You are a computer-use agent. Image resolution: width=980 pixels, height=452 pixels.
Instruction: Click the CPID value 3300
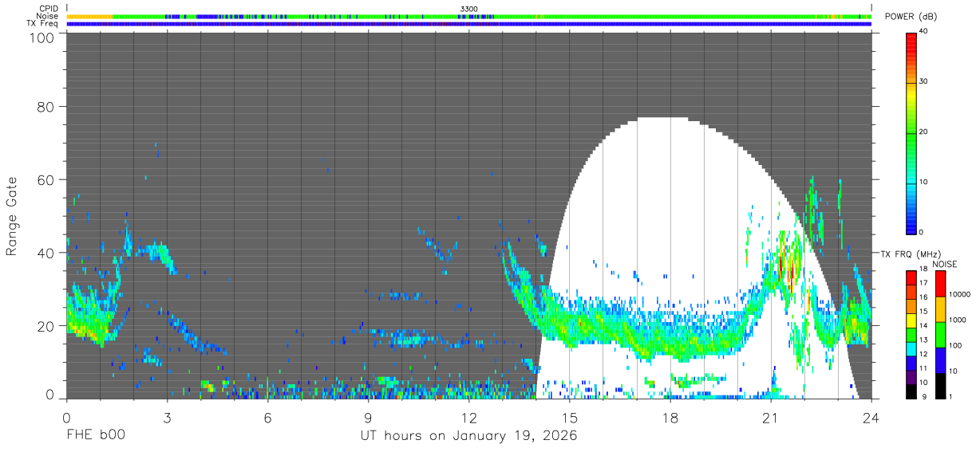469,8
